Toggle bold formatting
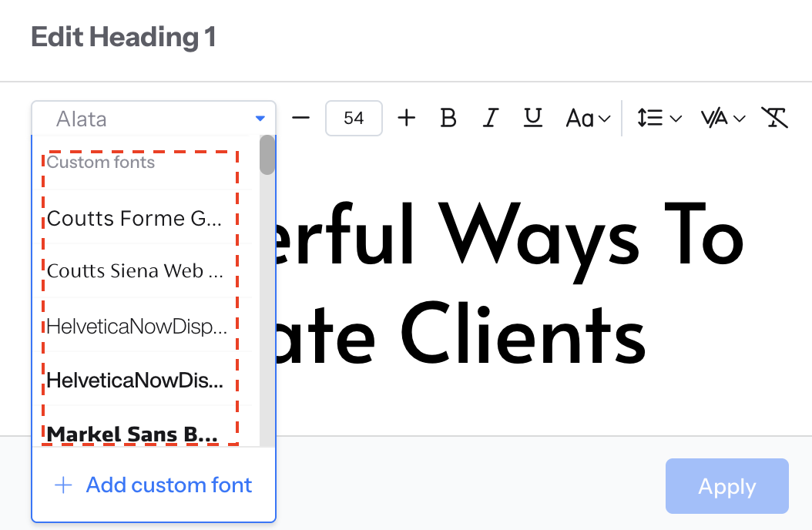 (x=448, y=118)
